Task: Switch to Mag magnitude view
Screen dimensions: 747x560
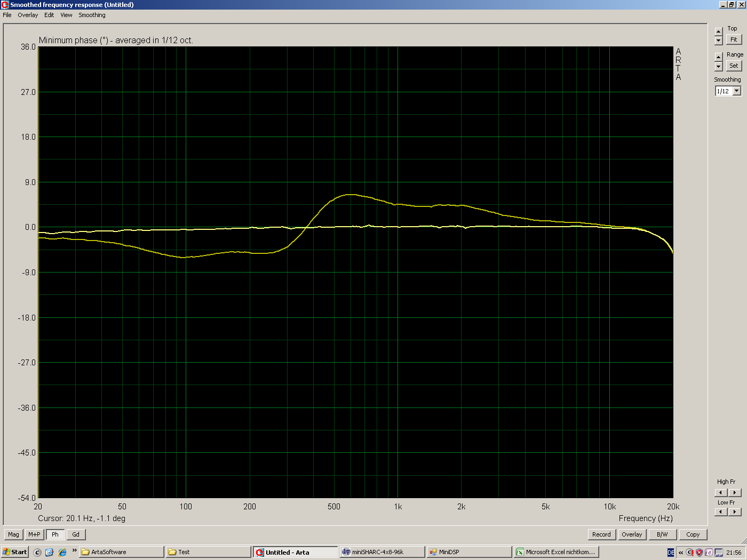Action: click(x=13, y=534)
